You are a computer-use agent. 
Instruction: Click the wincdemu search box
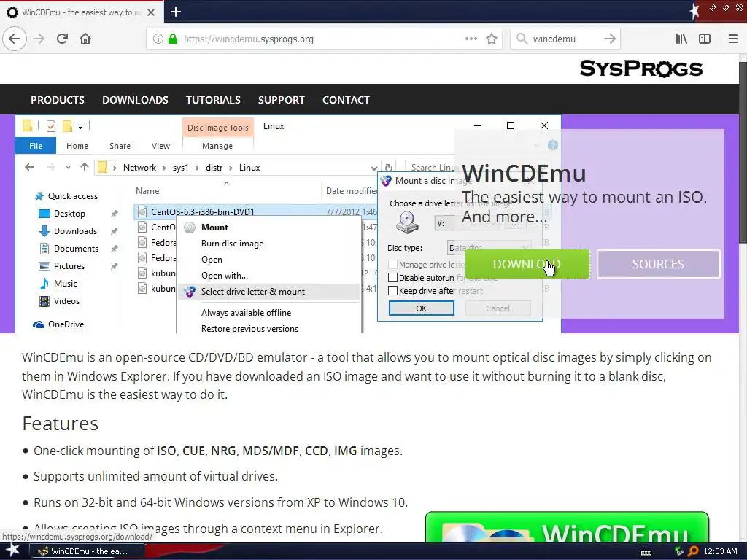[x=565, y=39]
